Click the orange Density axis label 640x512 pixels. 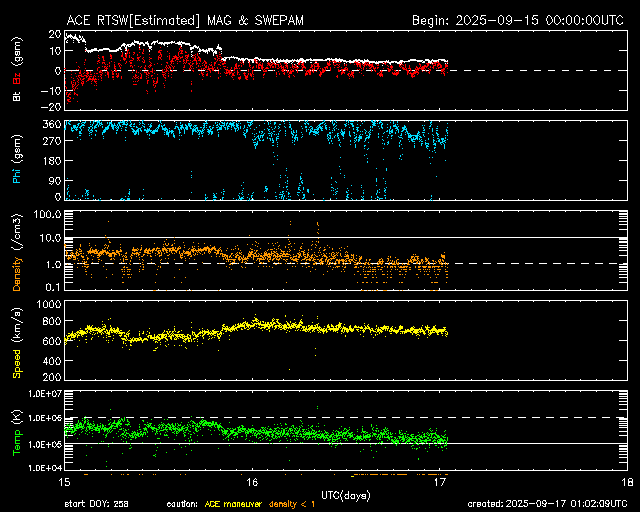pos(17,257)
